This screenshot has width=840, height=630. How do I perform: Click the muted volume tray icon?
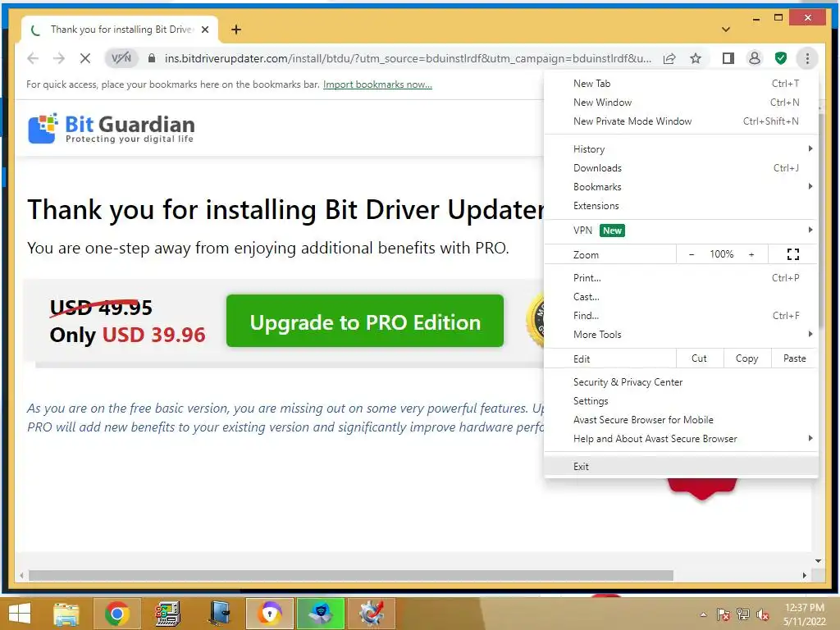[x=762, y=614]
